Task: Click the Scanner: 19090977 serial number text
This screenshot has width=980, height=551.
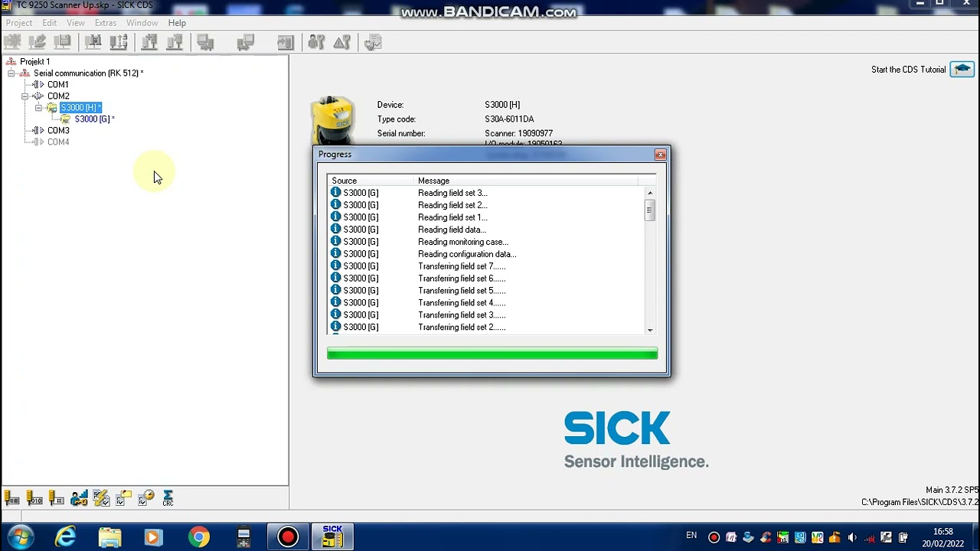Action: 518,133
